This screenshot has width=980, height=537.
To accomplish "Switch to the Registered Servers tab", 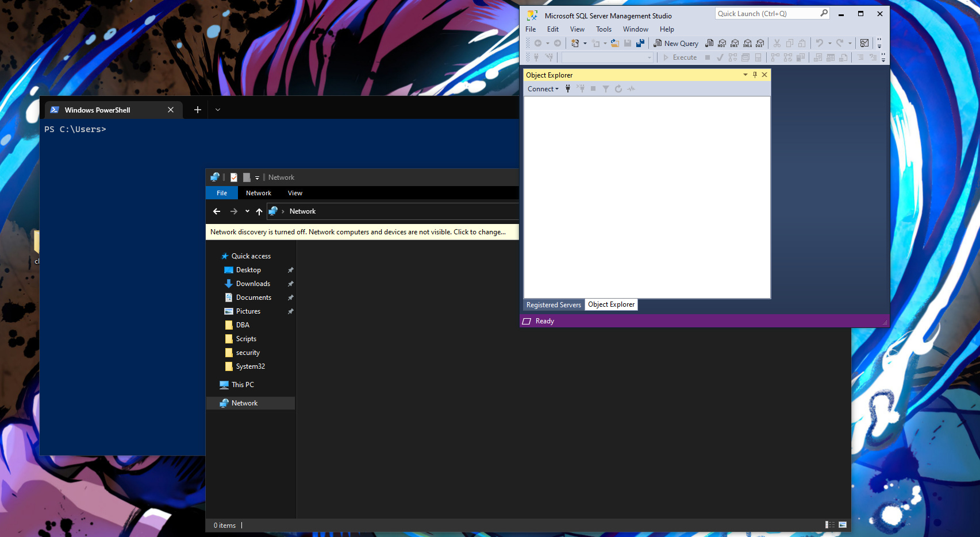I will click(x=553, y=304).
